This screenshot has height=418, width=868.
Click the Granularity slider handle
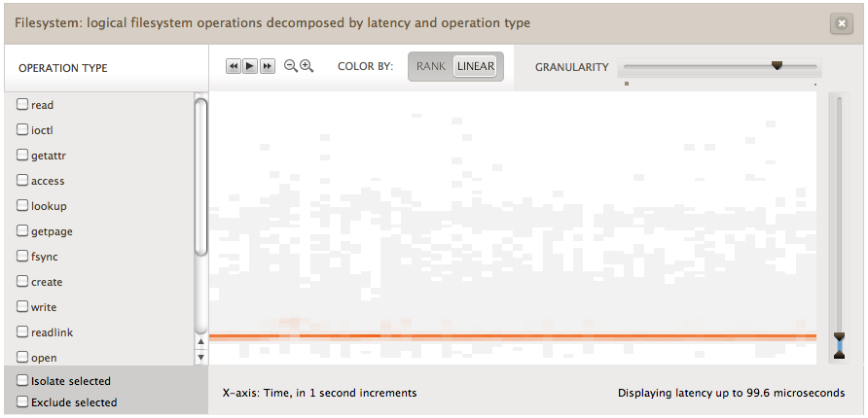point(777,66)
